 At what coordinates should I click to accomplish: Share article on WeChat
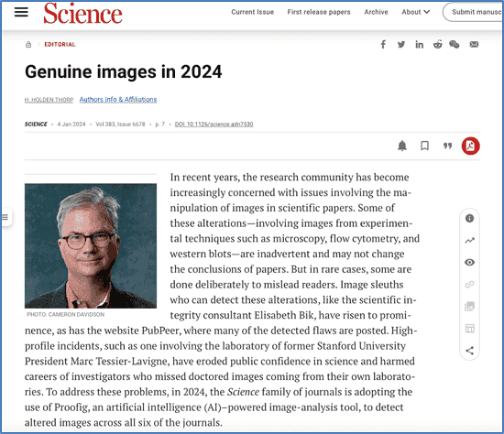(x=455, y=44)
